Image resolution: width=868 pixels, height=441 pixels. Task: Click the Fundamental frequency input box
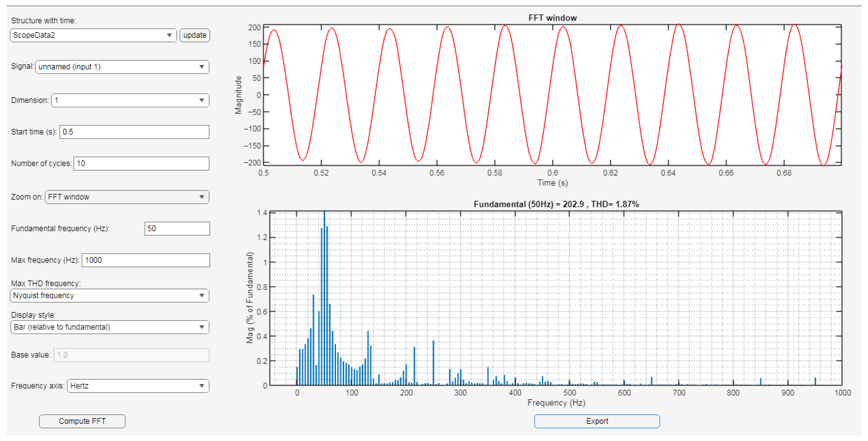[177, 229]
